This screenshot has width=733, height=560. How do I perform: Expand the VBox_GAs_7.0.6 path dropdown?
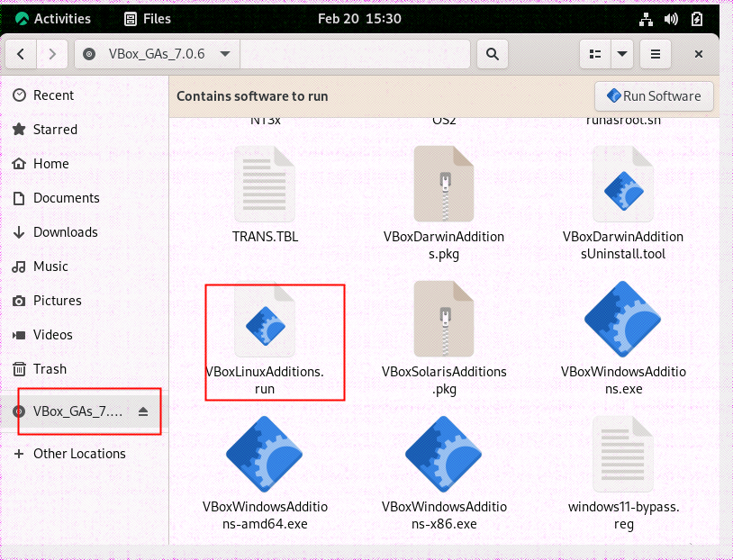pos(225,54)
